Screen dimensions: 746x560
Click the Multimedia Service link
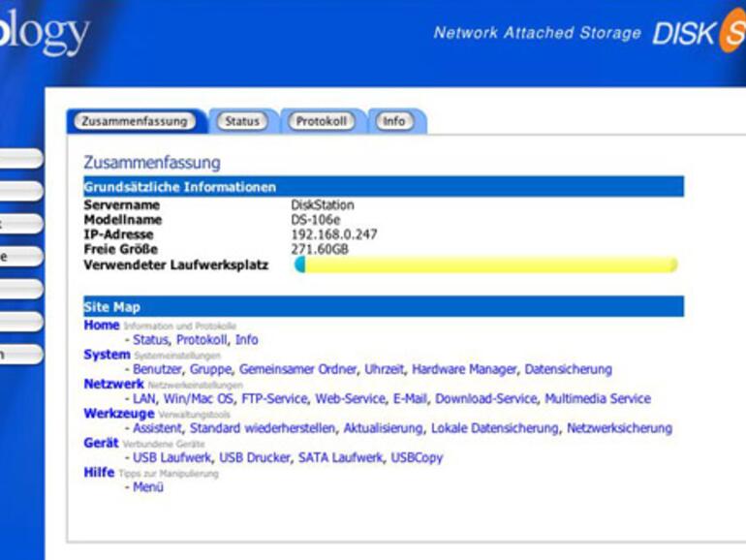click(597, 398)
